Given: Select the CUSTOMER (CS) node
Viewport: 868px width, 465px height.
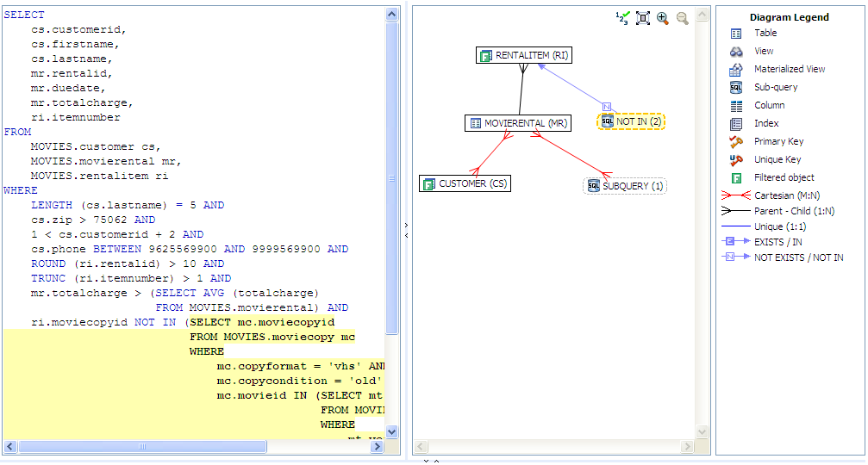Looking at the screenshot, I should (465, 183).
